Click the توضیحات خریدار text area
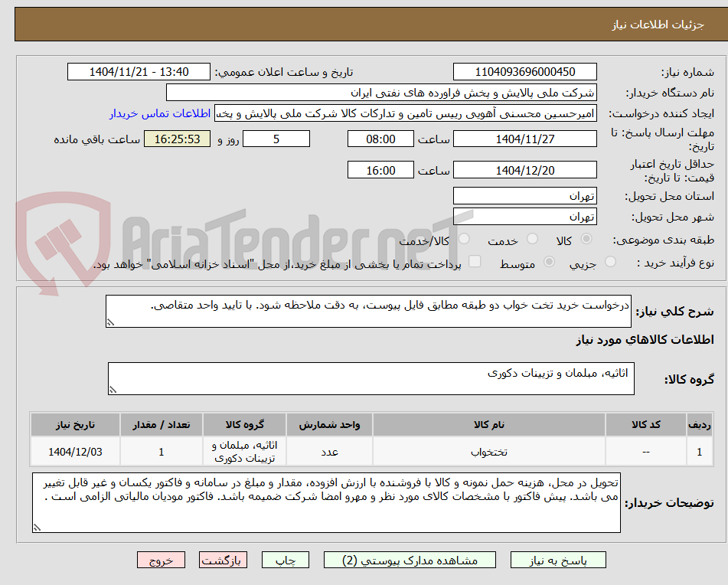This screenshot has width=728, height=585. click(x=326, y=503)
